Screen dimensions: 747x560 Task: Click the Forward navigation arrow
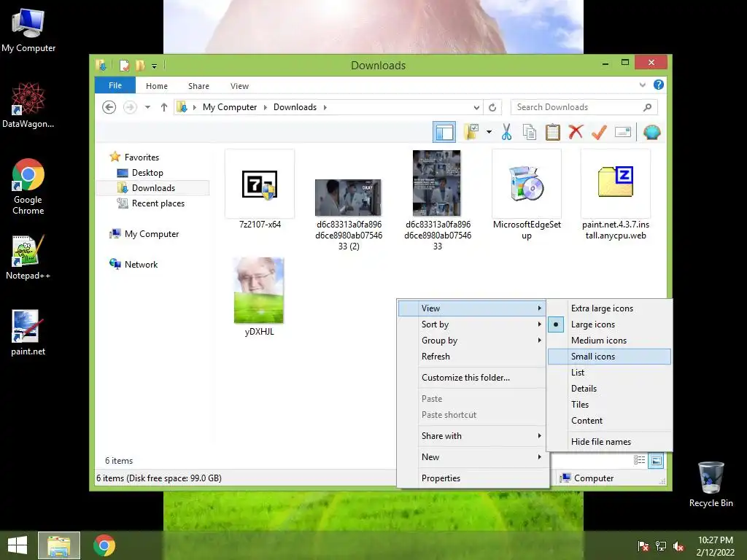(x=130, y=107)
